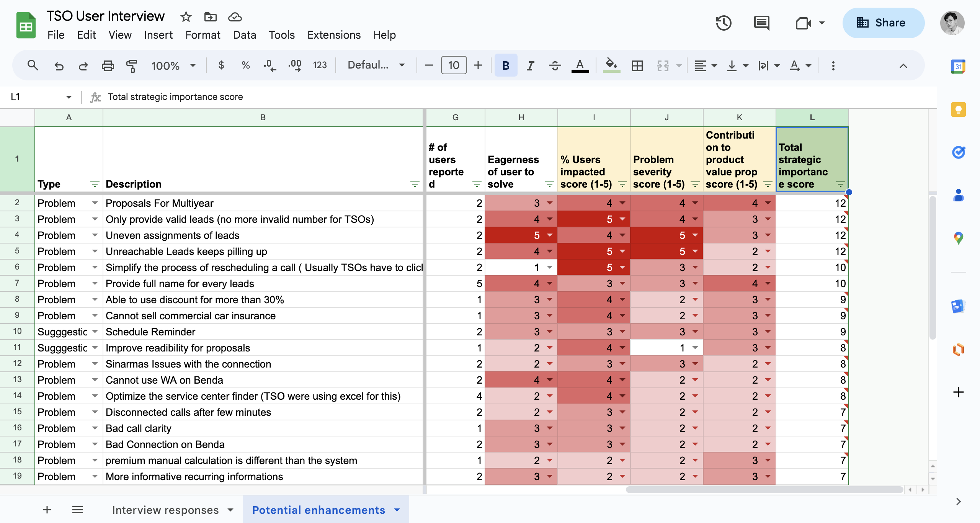Hide the menus with collapse arrow
This screenshot has width=980, height=523.
click(903, 66)
